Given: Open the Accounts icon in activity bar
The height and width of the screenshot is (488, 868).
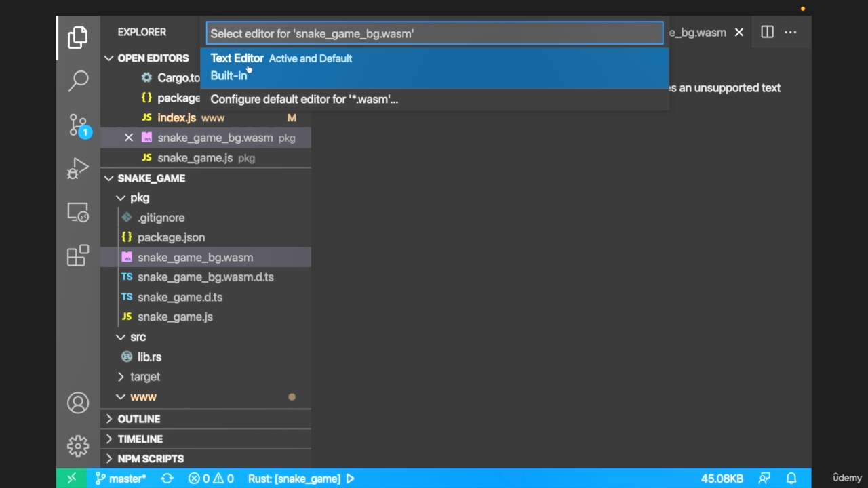Looking at the screenshot, I should (78, 403).
